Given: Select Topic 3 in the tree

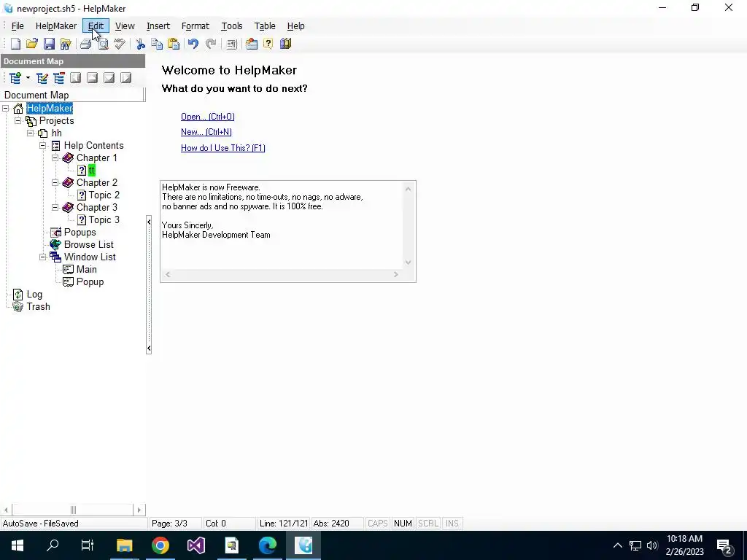Looking at the screenshot, I should click(x=104, y=219).
